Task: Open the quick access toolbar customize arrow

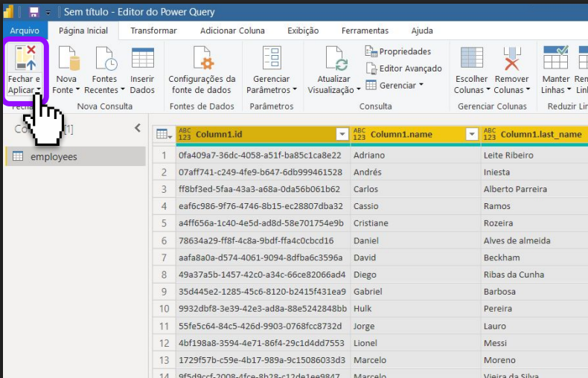Action: pyautogui.click(x=48, y=13)
